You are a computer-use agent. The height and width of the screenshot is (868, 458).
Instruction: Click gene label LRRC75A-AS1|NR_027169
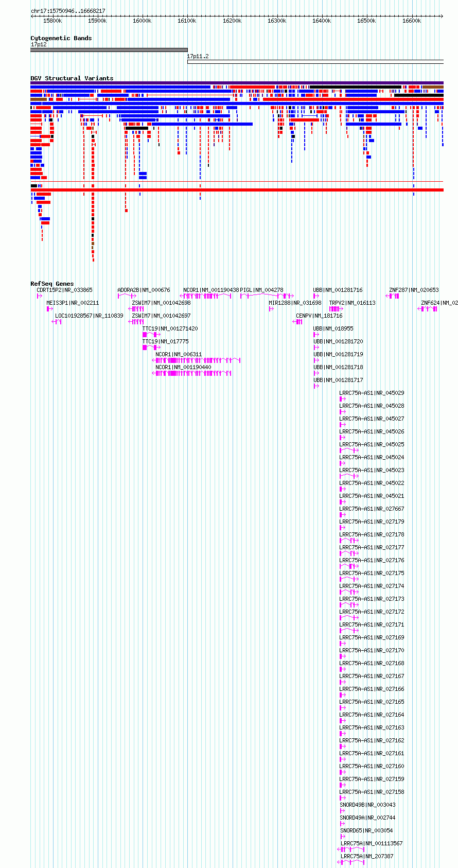pyautogui.click(x=372, y=637)
